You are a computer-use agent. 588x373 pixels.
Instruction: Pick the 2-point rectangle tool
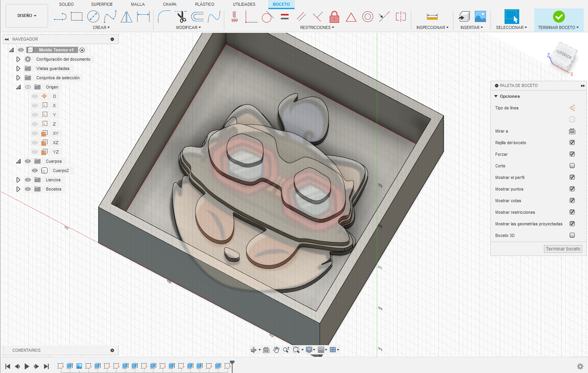click(76, 16)
